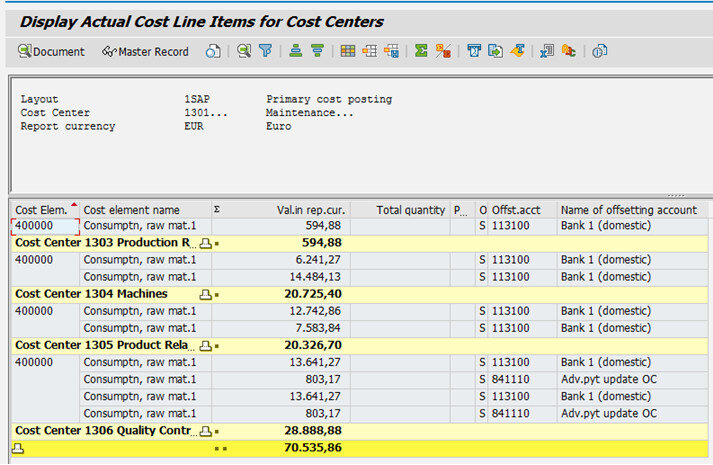Screen dimensions: 713x465
Task: Click the Total sigma toolbar icon
Action: (x=421, y=51)
